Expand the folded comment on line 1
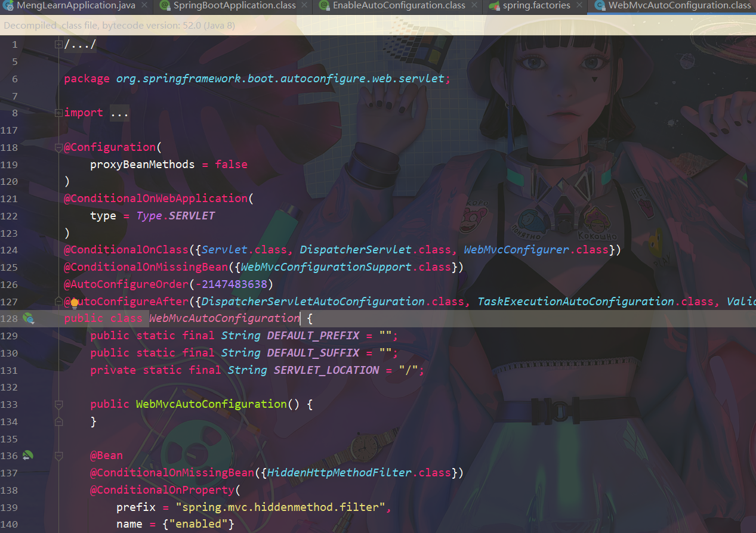This screenshot has height=533, width=756. (x=58, y=45)
